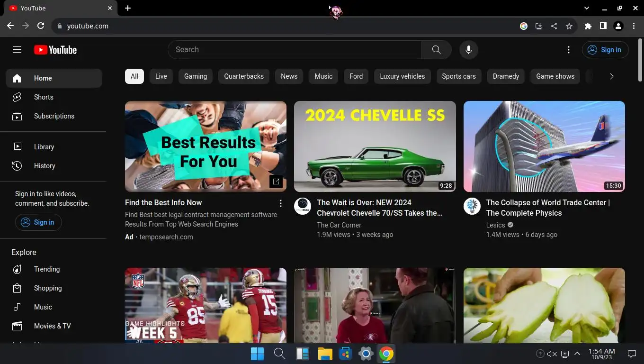The image size is (644, 364).
Task: Click in the YouTube search field
Action: click(x=295, y=50)
